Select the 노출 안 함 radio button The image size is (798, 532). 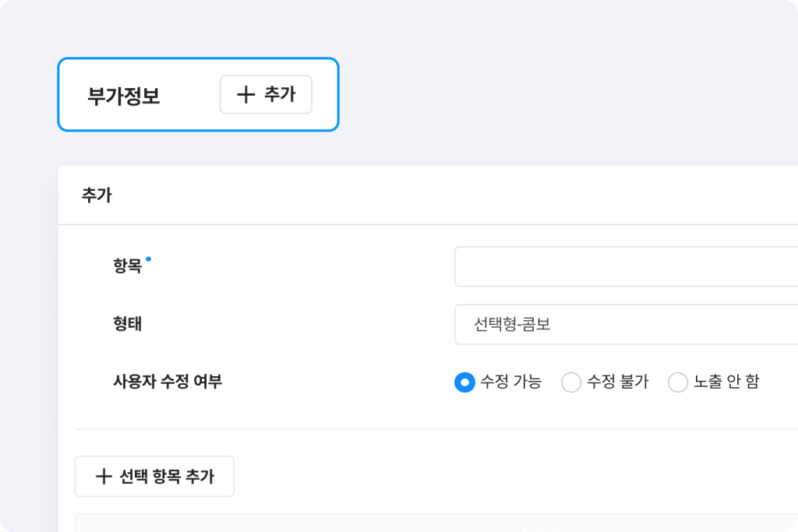click(678, 382)
